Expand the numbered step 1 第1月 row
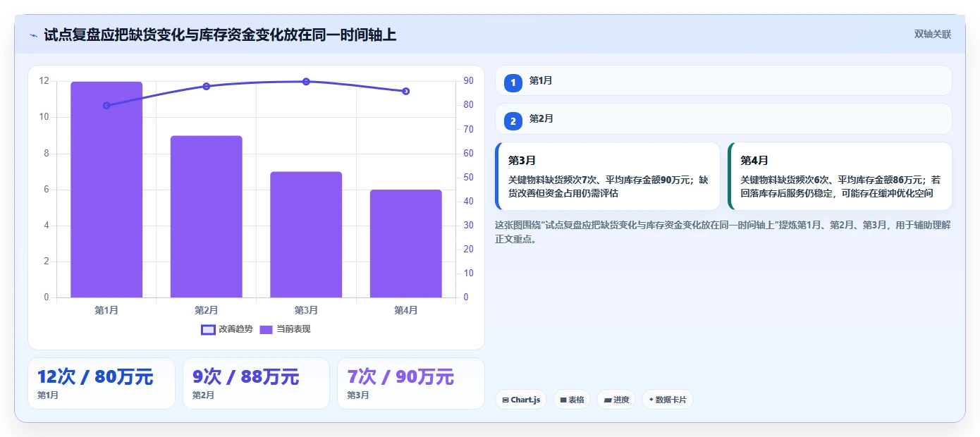Image resolution: width=980 pixels, height=437 pixels. point(723,80)
